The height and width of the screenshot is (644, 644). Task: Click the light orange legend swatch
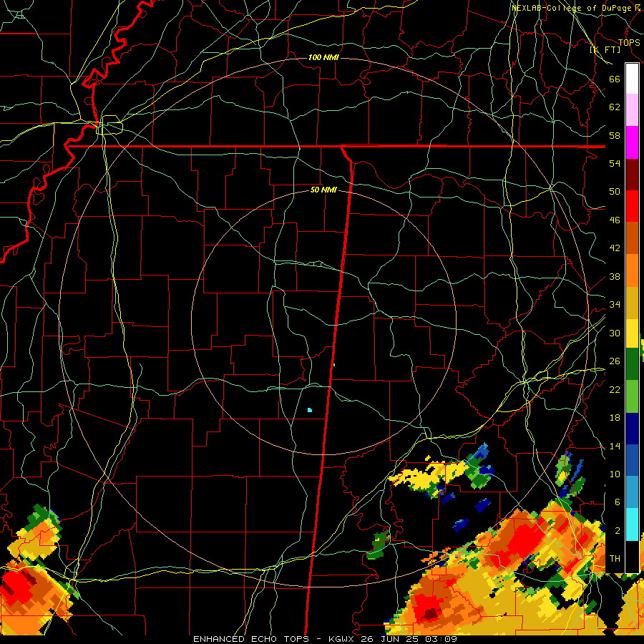click(x=632, y=270)
